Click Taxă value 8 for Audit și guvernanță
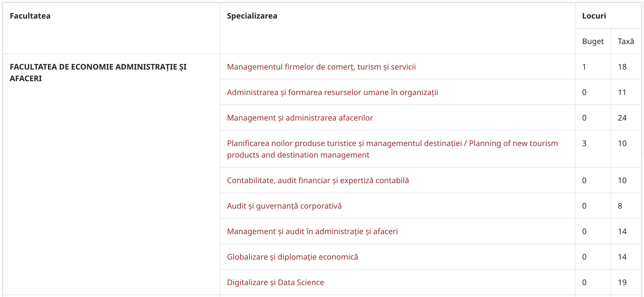The width and height of the screenshot is (644, 297). (x=620, y=206)
